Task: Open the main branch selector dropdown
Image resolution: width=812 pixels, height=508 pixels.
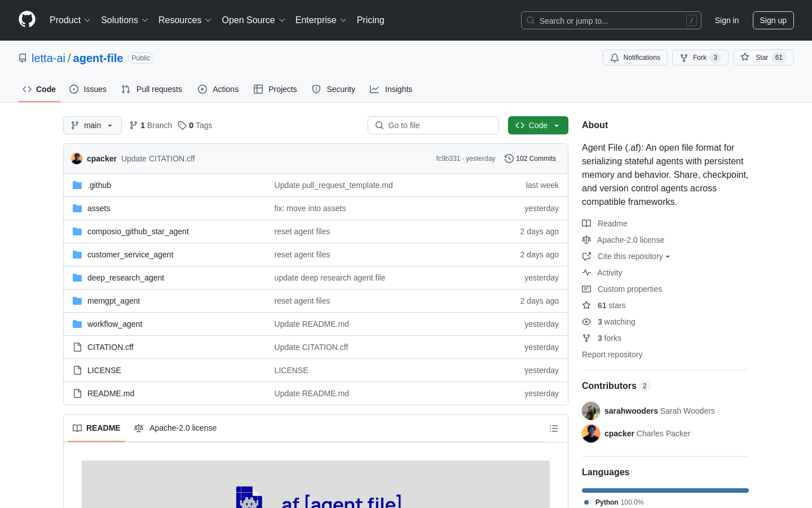Action: pyautogui.click(x=92, y=125)
